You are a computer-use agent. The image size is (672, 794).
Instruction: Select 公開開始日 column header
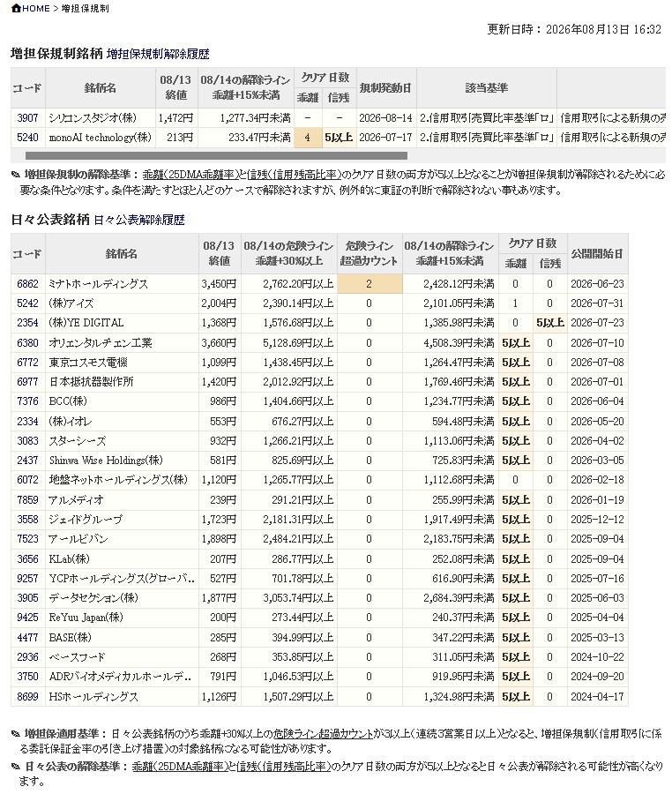(x=598, y=254)
